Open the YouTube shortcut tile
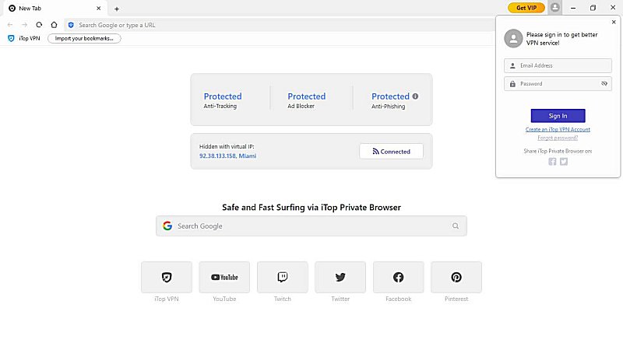This screenshot has height=364, width=623. click(224, 278)
